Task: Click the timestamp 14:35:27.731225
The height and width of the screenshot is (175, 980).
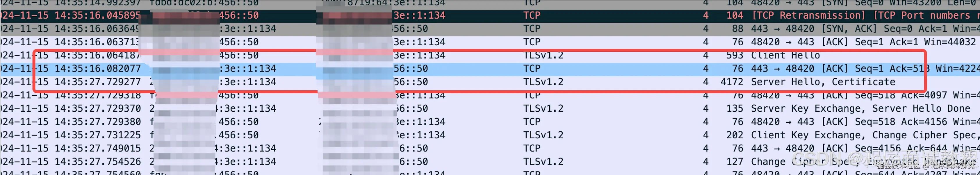Action: click(98, 135)
